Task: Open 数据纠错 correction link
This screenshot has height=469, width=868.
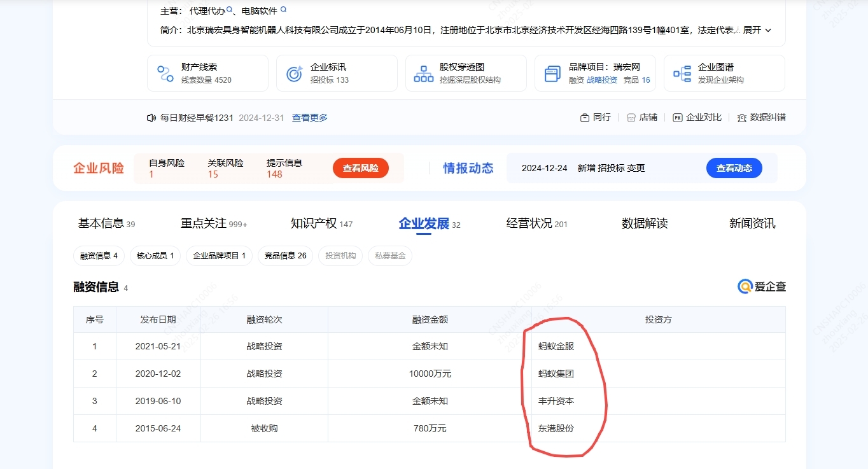Action: point(762,118)
